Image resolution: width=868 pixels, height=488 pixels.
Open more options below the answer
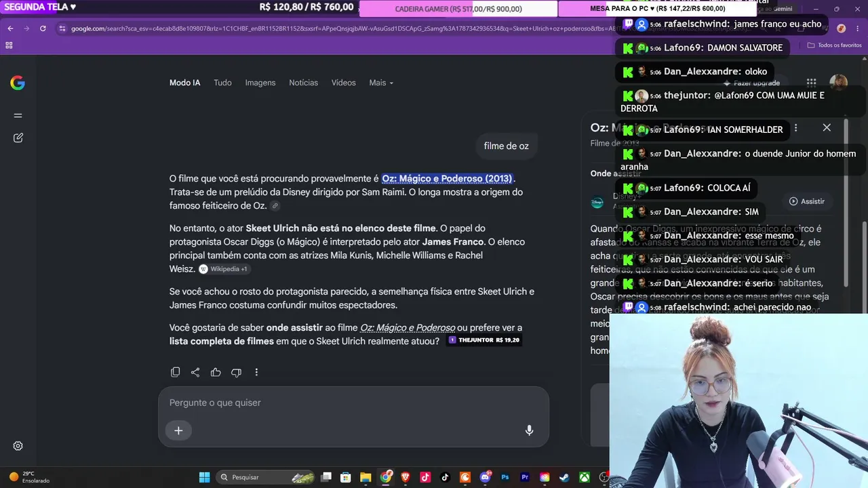point(256,372)
